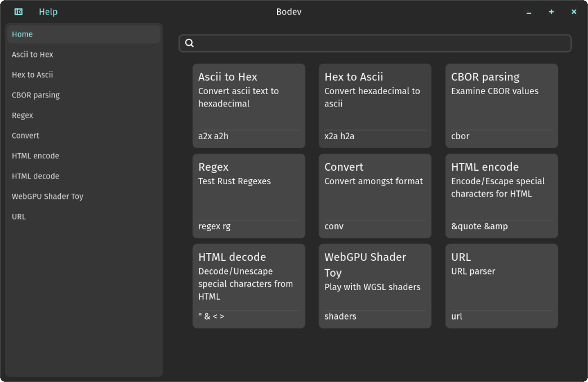Image resolution: width=588 pixels, height=382 pixels.
Task: Select CBOR parsing in the sidebar
Action: 84,95
